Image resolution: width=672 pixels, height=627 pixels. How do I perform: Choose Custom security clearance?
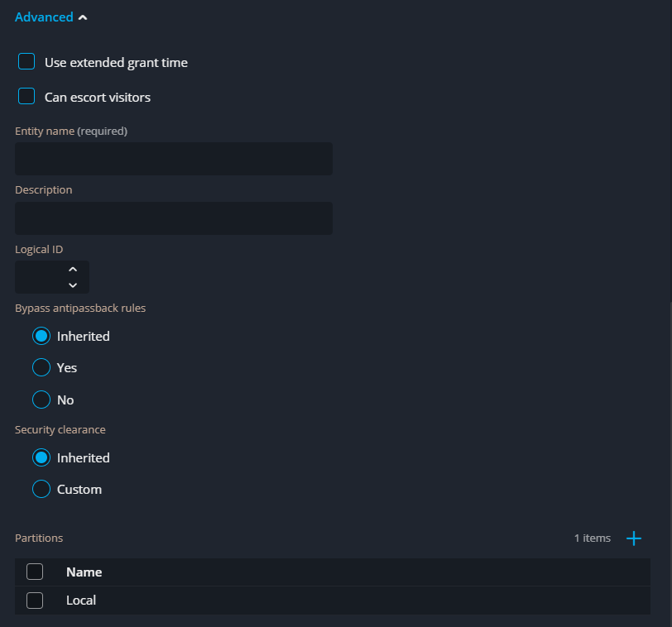point(41,488)
